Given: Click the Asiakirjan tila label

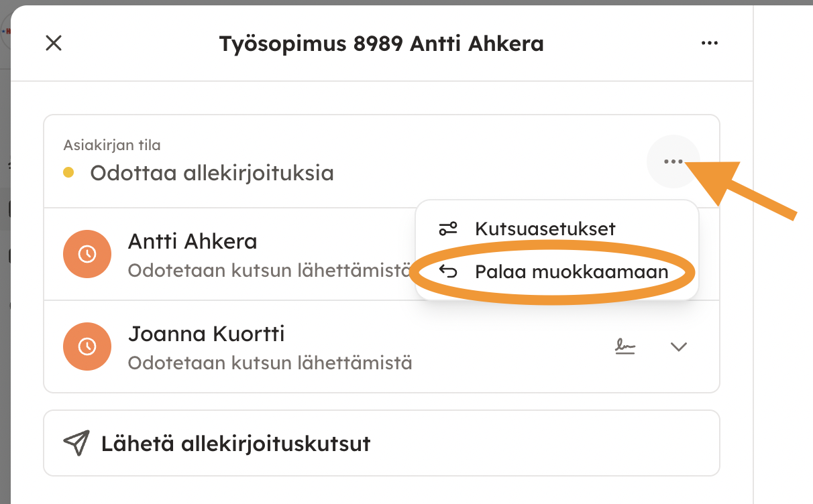Looking at the screenshot, I should (x=112, y=145).
